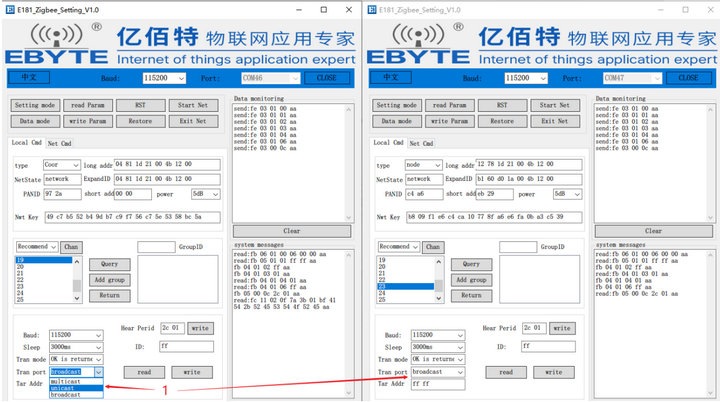Click Exit Net in right window
Viewport: 720px width, 402px height.
555,121
